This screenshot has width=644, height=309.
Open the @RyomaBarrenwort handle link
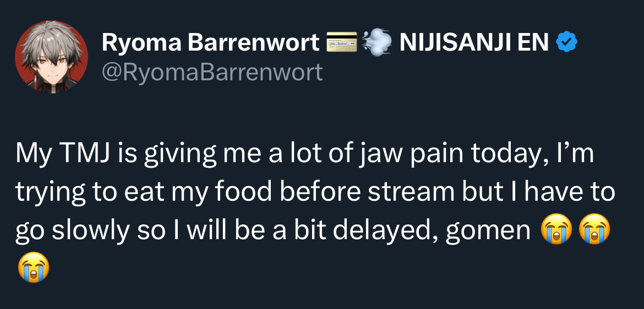click(212, 72)
